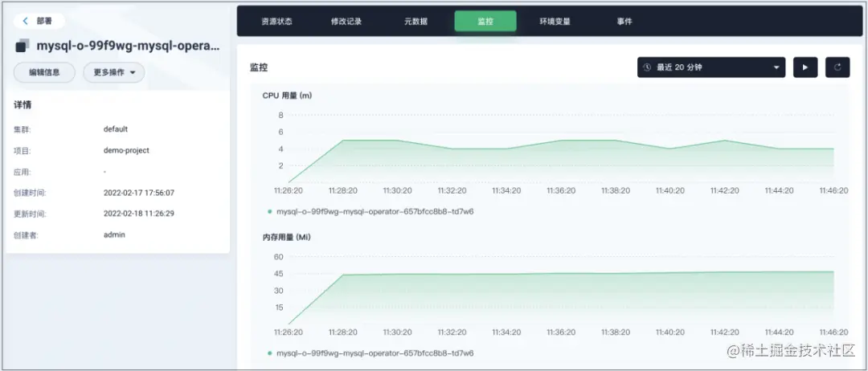Click CPU chart 11:36:20 axis label
Screen dimensions: 868x371
click(x=561, y=190)
